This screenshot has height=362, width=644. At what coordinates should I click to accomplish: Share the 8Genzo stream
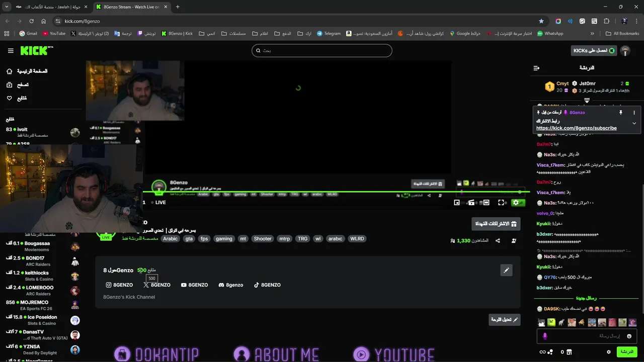coord(498,241)
